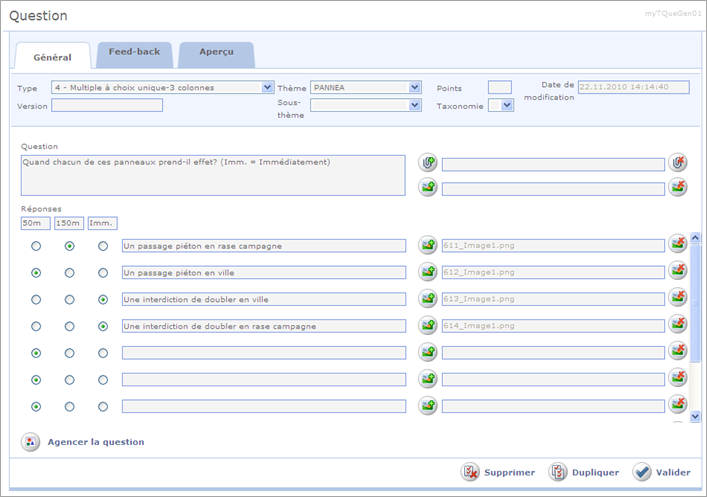707x497 pixels.
Task: Click the remove attachment paperclip icon for the question
Action: pyautogui.click(x=678, y=162)
